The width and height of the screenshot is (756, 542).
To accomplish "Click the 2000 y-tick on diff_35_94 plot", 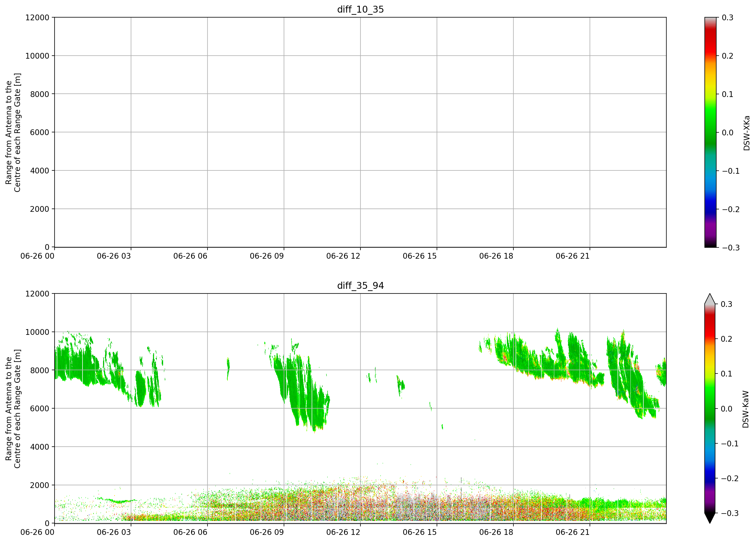I will coord(40,485).
